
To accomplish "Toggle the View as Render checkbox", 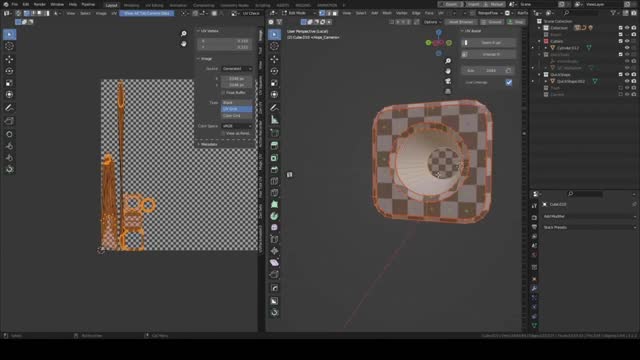I will [223, 133].
